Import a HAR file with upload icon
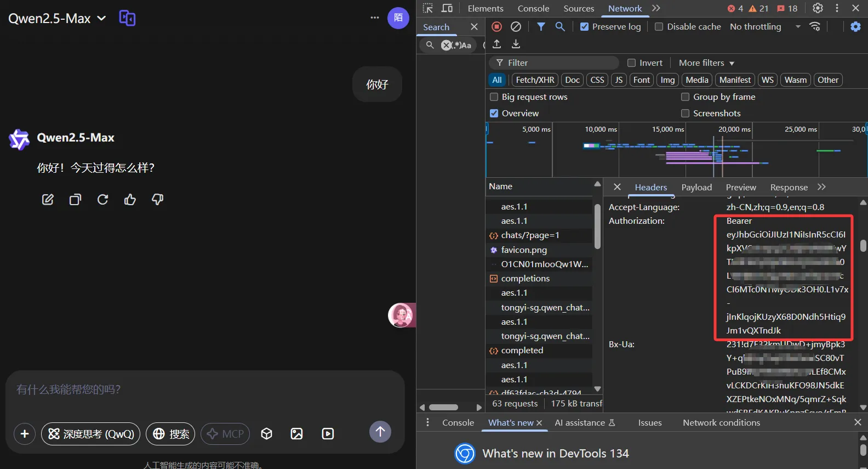Image resolution: width=868 pixels, height=469 pixels. (496, 44)
